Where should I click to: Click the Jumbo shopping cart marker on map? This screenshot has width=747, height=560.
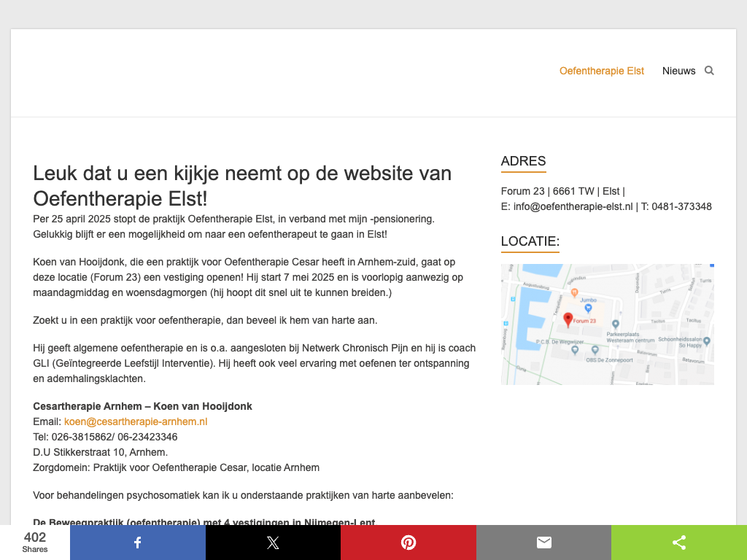(588, 308)
